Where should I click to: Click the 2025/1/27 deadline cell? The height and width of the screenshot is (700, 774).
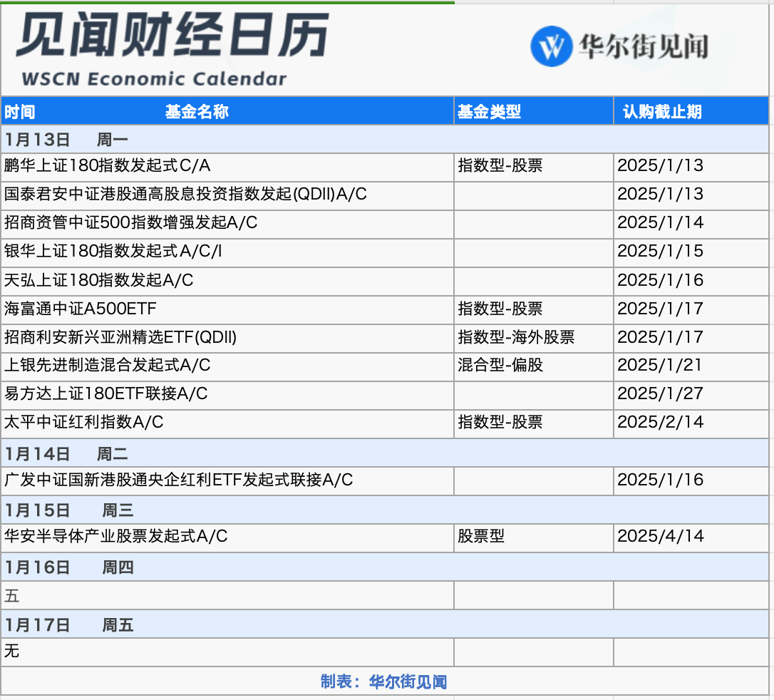click(x=661, y=394)
